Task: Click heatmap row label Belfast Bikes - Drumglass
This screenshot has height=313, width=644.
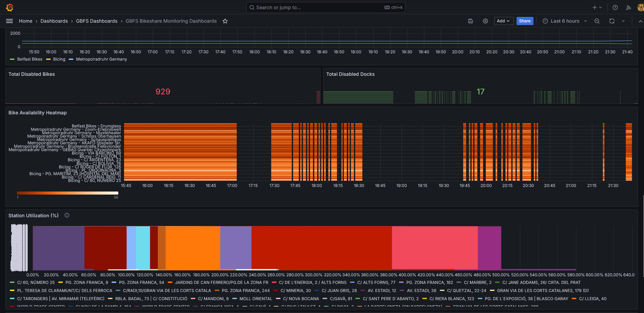Action: 96,126
